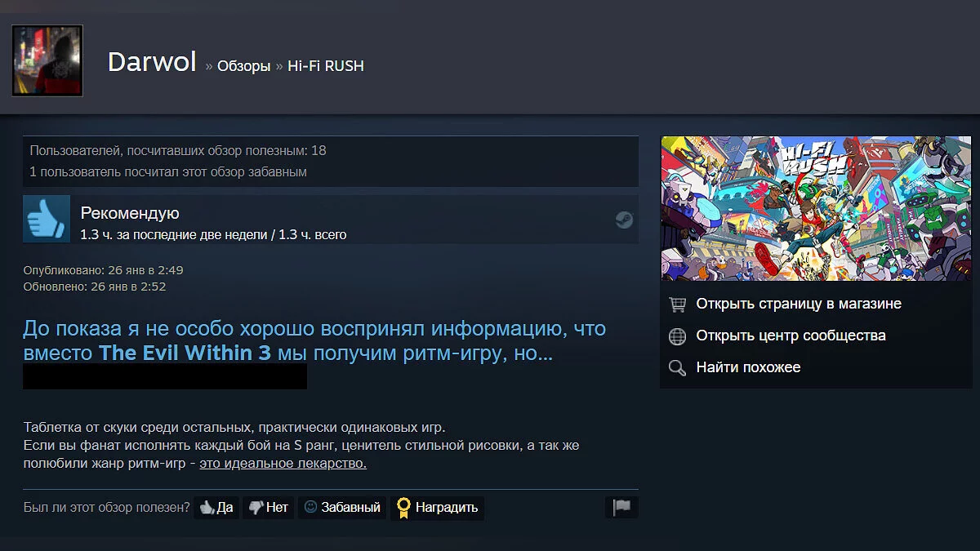The image size is (980, 551).
Task: Click the text about обзор забавным
Action: point(168,172)
